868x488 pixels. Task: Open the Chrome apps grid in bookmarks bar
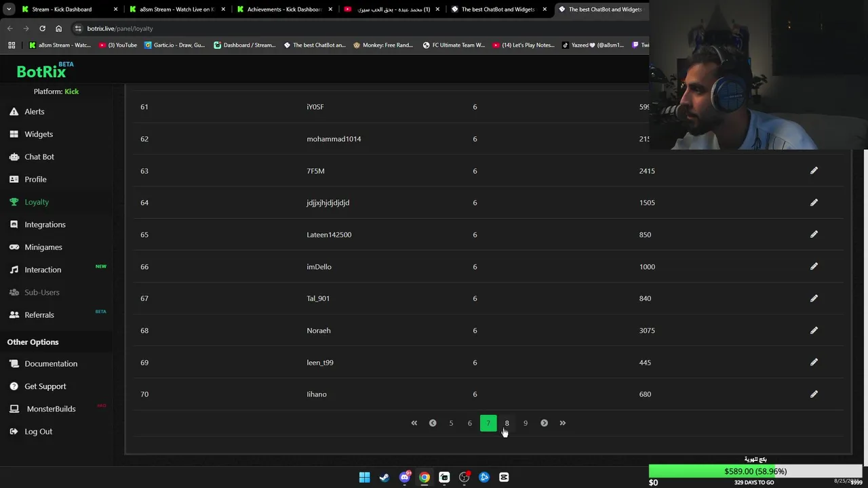(12, 45)
